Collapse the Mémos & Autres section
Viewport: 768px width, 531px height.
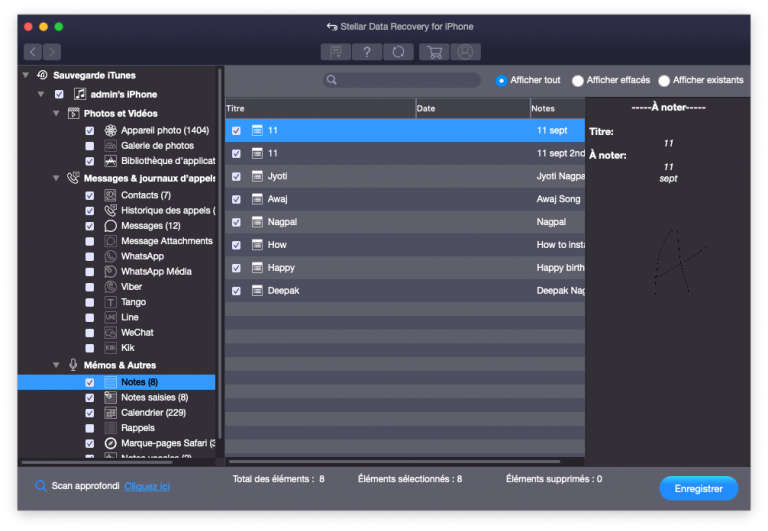[x=56, y=365]
